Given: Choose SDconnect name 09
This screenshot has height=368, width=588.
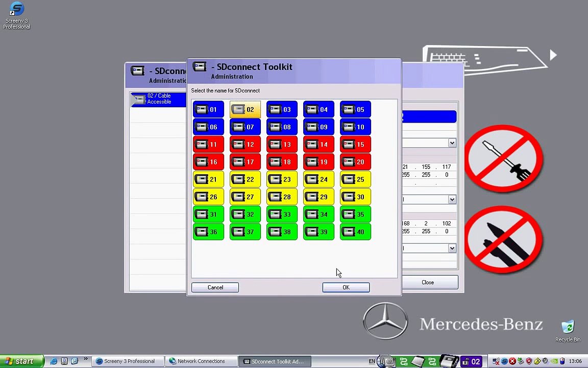Looking at the screenshot, I should click(318, 127).
